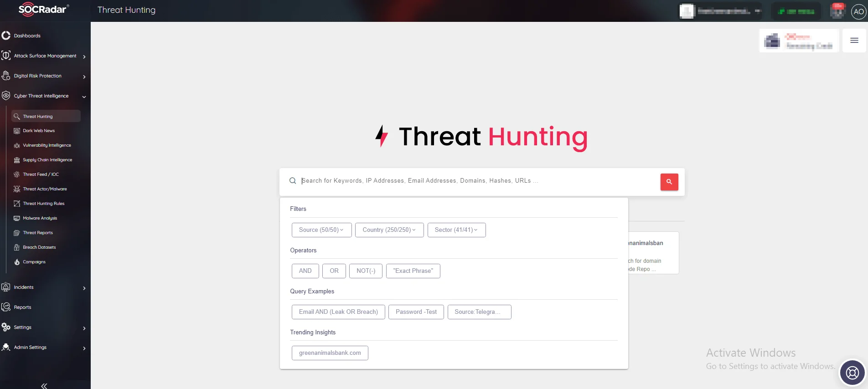Click the Dark Web News icon
The width and height of the screenshot is (868, 389).
tap(17, 131)
